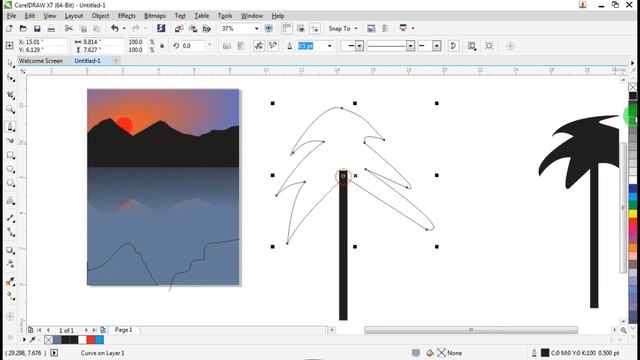Pick the yellow swatch in the right color palette

click(633, 213)
